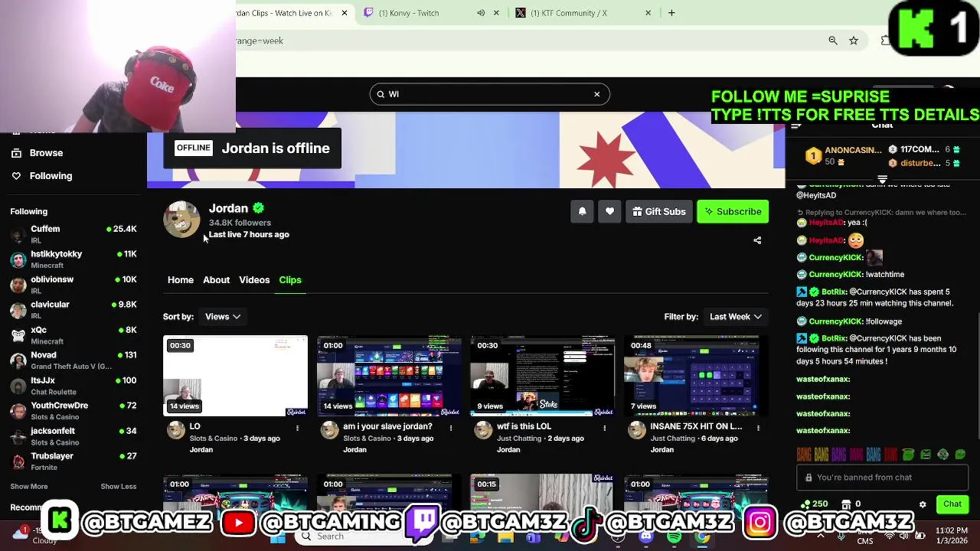Image resolution: width=980 pixels, height=551 pixels.
Task: Switch to the Home channel tab
Action: [181, 280]
